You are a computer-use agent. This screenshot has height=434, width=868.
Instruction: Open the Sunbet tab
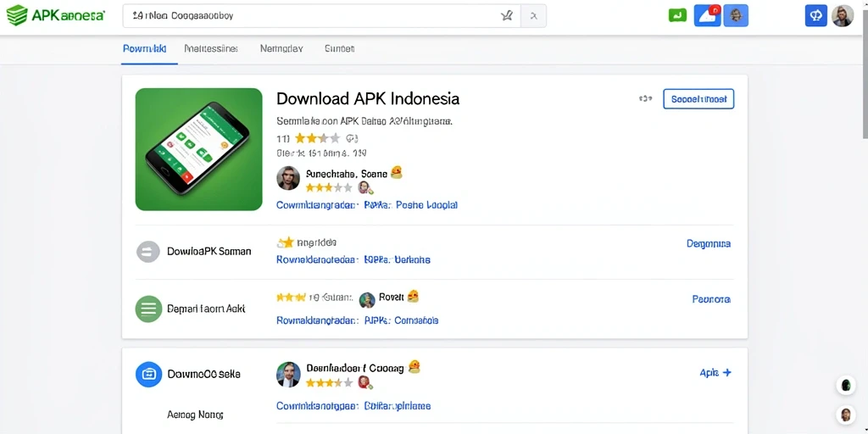[339, 48]
